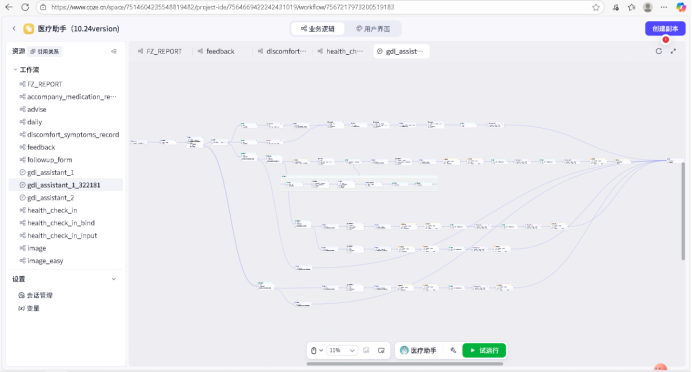The image size is (692, 372).
Task: Open gdl_assistant_2 chatflow
Action: pyautogui.click(x=65, y=198)
